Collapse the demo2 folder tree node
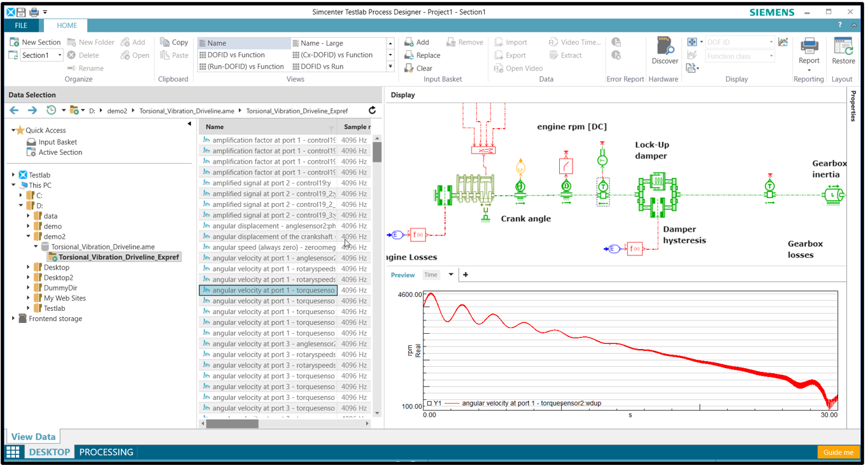 (29, 236)
